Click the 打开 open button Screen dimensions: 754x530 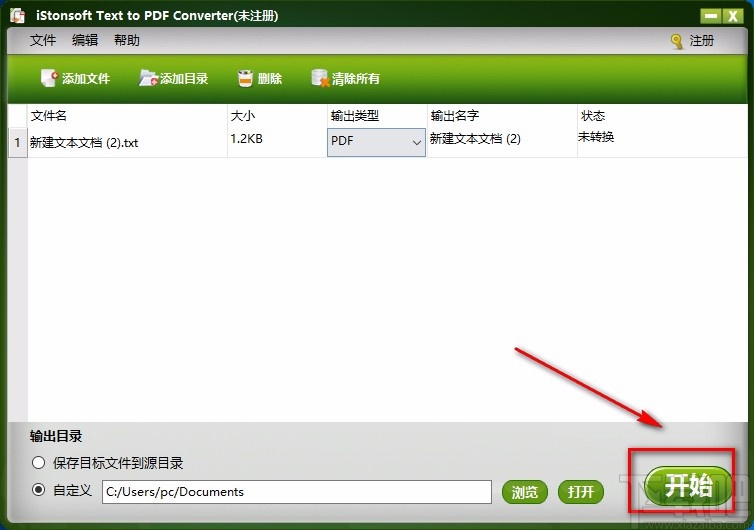[x=580, y=492]
